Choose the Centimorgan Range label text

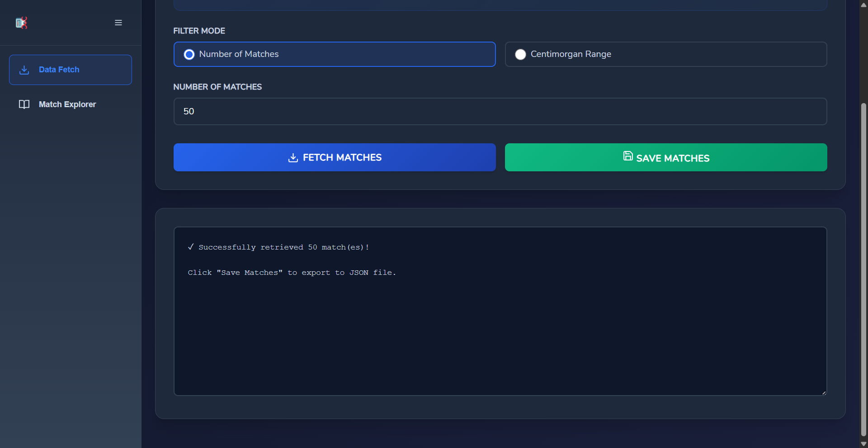tap(571, 54)
